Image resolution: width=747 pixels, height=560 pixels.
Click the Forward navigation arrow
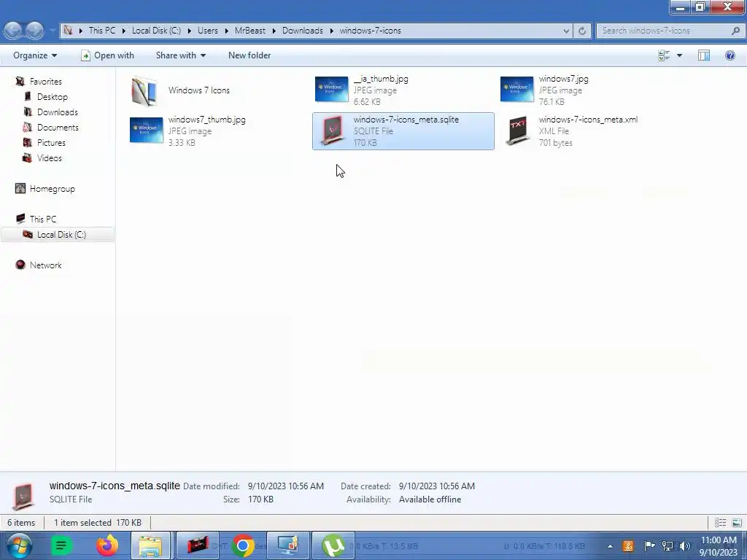click(x=35, y=31)
